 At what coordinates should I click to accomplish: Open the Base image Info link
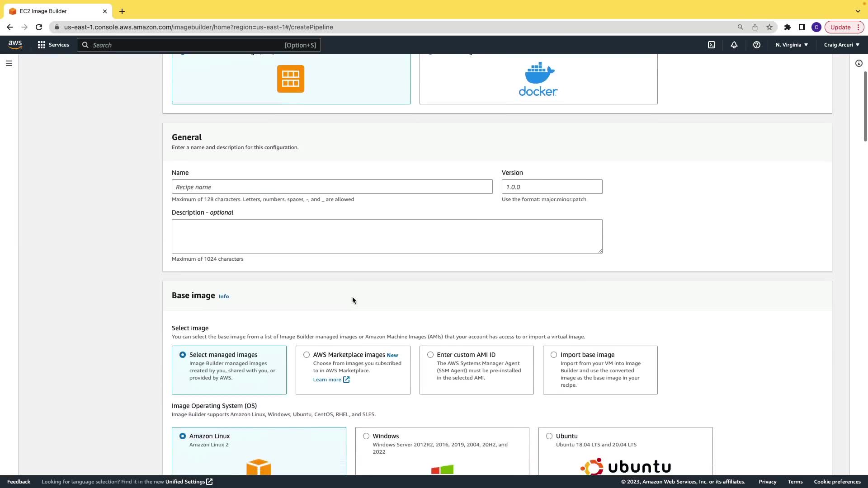click(x=224, y=296)
